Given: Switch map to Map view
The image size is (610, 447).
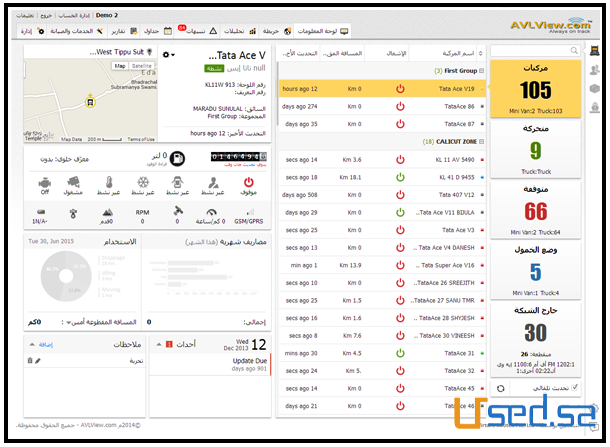Looking at the screenshot, I should point(119,66).
